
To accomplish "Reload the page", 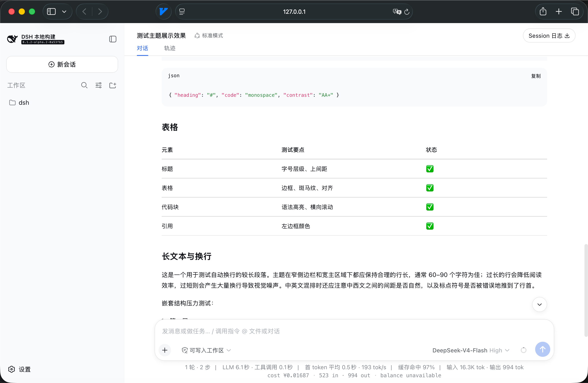I will (407, 12).
